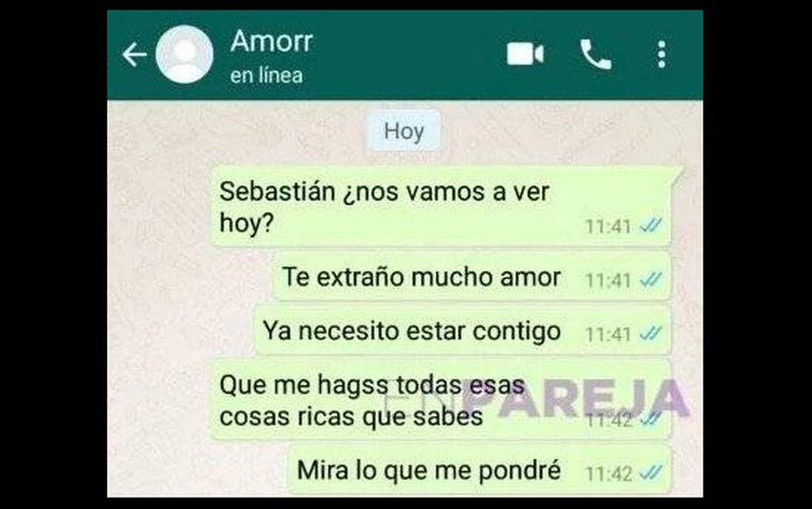Open Amorr's profile picture
Image resolution: width=812 pixels, height=509 pixels.
(x=184, y=54)
